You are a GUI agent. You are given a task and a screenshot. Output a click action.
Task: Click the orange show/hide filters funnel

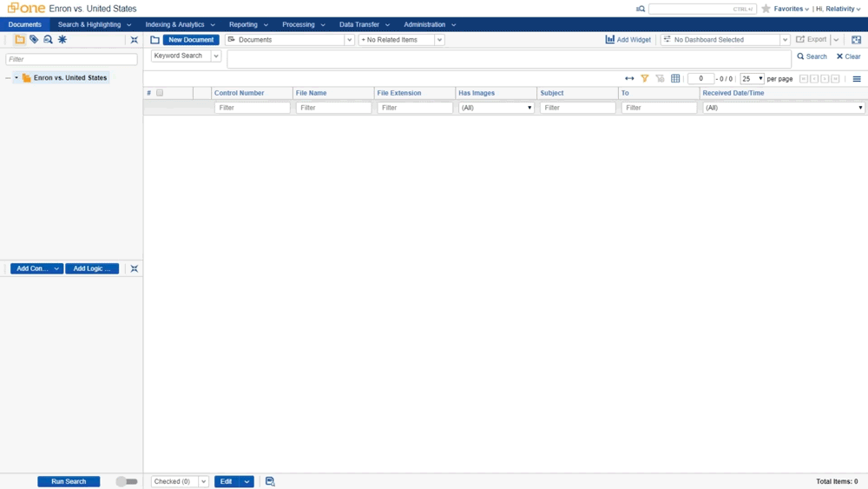645,79
